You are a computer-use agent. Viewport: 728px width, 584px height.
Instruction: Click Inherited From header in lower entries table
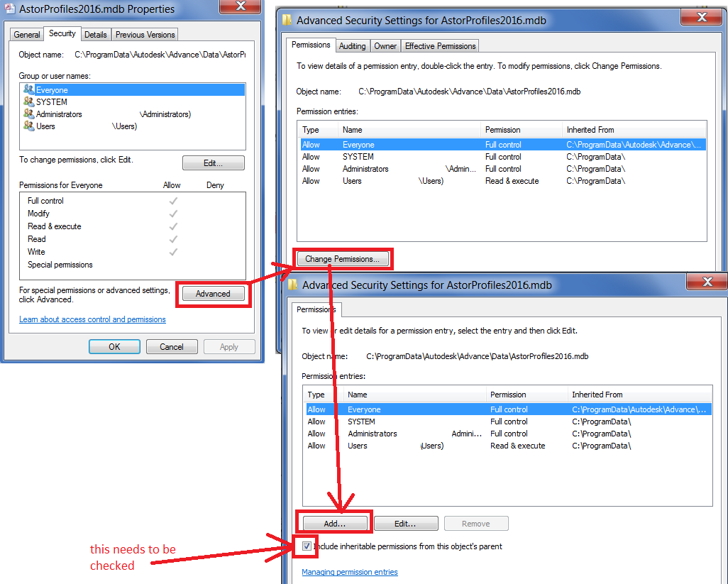pyautogui.click(x=639, y=394)
